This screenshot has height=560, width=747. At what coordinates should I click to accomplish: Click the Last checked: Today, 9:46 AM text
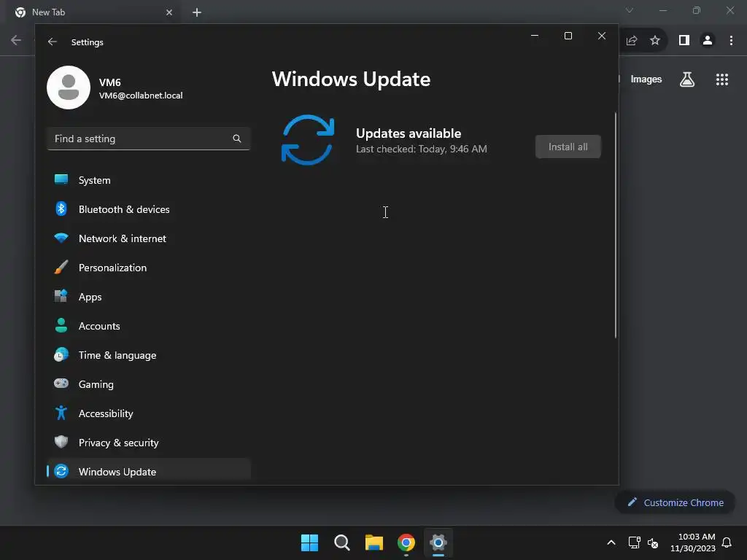(421, 149)
